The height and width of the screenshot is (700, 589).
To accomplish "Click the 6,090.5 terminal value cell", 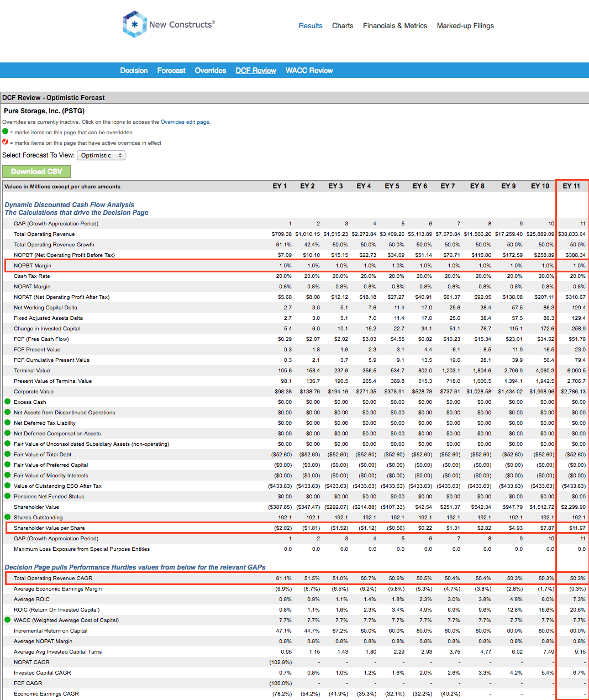I will (x=576, y=370).
